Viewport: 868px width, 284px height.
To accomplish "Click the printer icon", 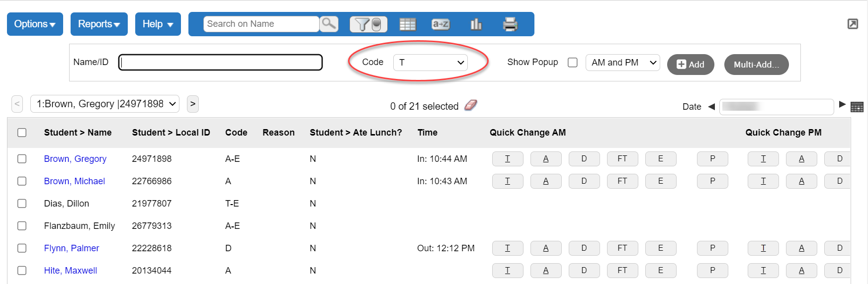I will (x=510, y=24).
